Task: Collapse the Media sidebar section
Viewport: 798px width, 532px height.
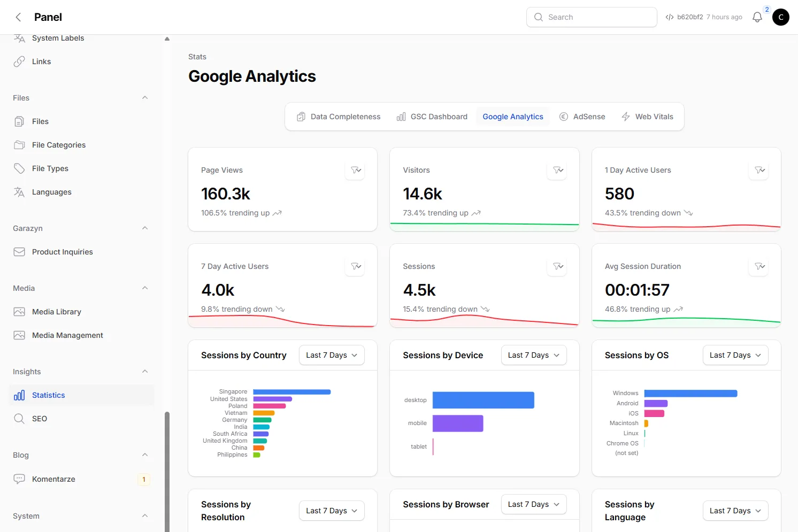Action: tap(145, 288)
